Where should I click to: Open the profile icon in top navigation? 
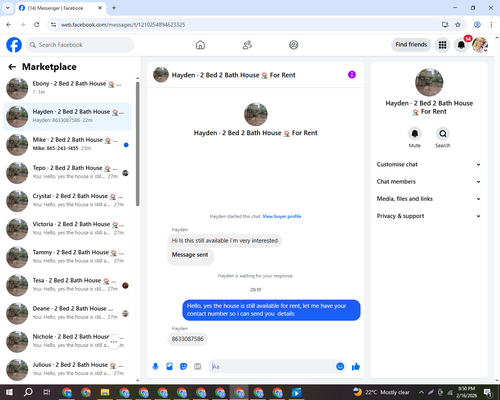coord(294,45)
